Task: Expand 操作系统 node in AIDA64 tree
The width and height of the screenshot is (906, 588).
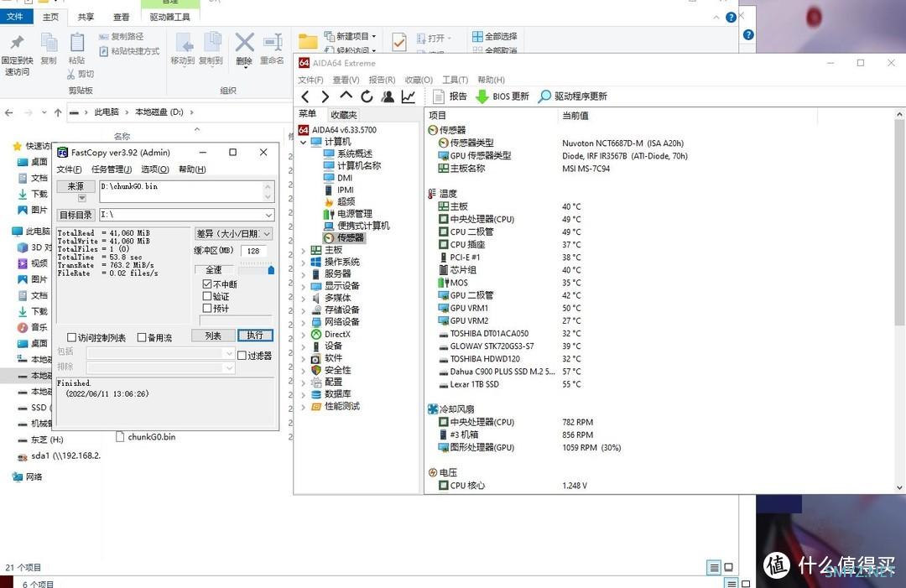Action: pos(304,263)
